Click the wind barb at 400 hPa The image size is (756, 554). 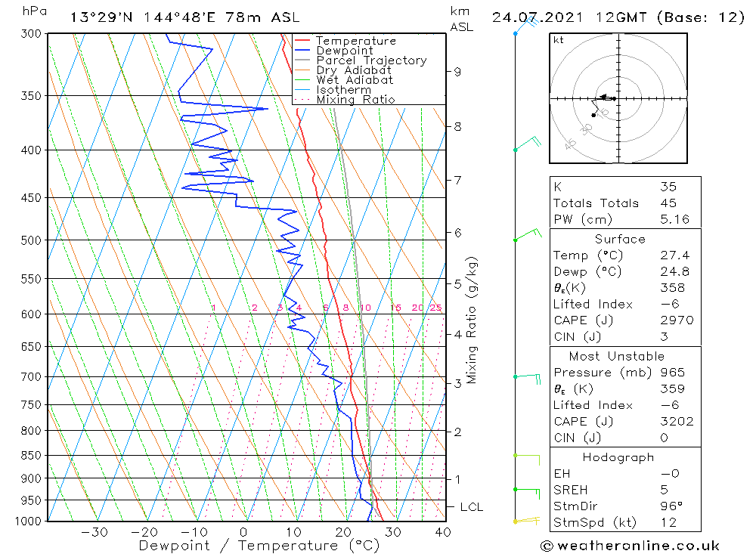click(x=528, y=144)
